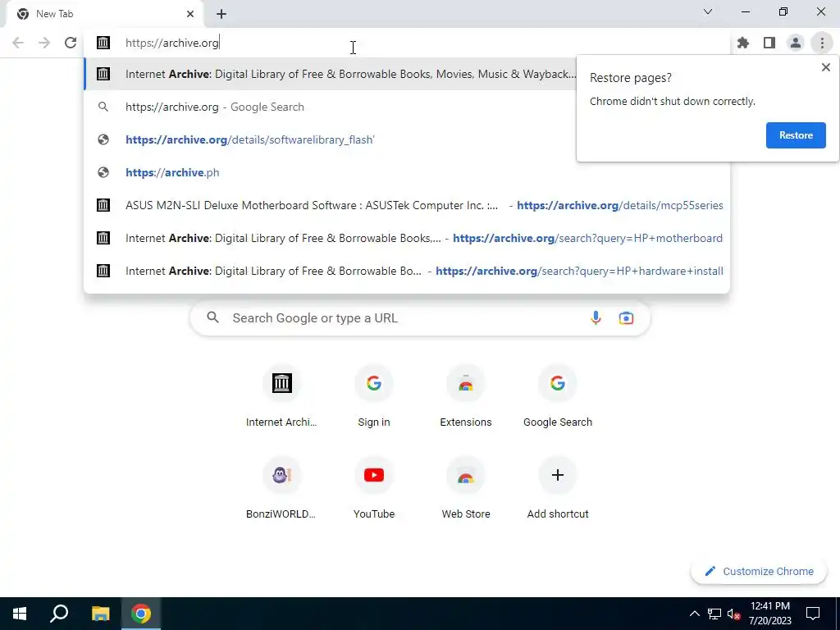840x630 pixels.
Task: Toggle the side panel icon
Action: point(769,43)
